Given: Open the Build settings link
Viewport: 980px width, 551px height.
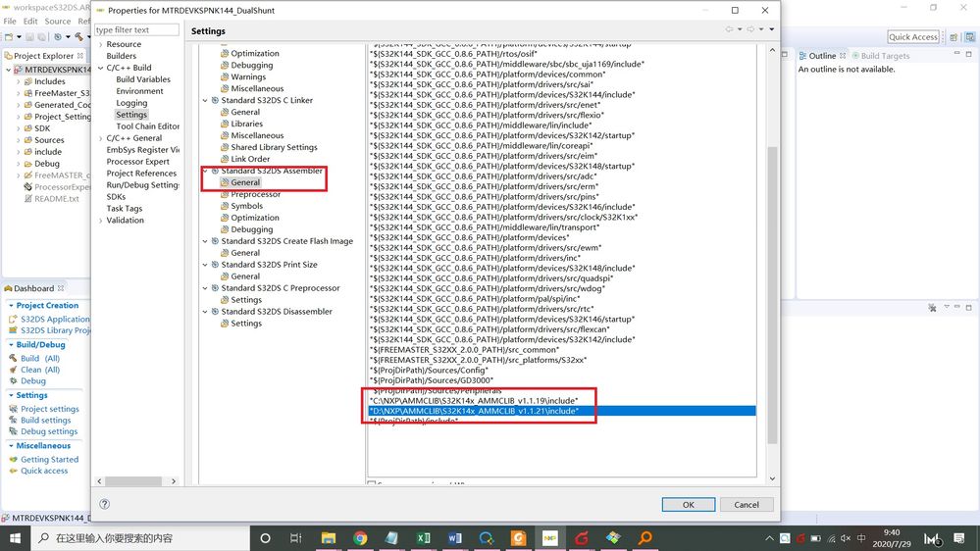Looking at the screenshot, I should (x=46, y=420).
